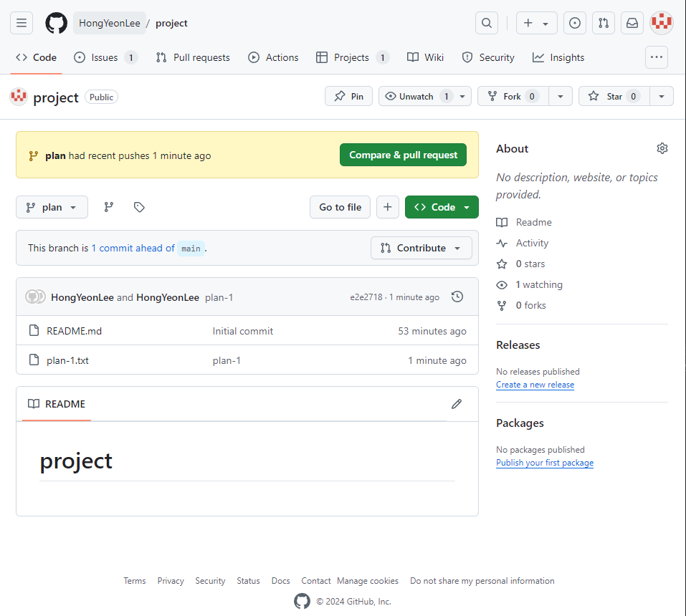Open the three-dot overflow menu in the tab bar
Screen dimensions: 686x616
coord(656,57)
